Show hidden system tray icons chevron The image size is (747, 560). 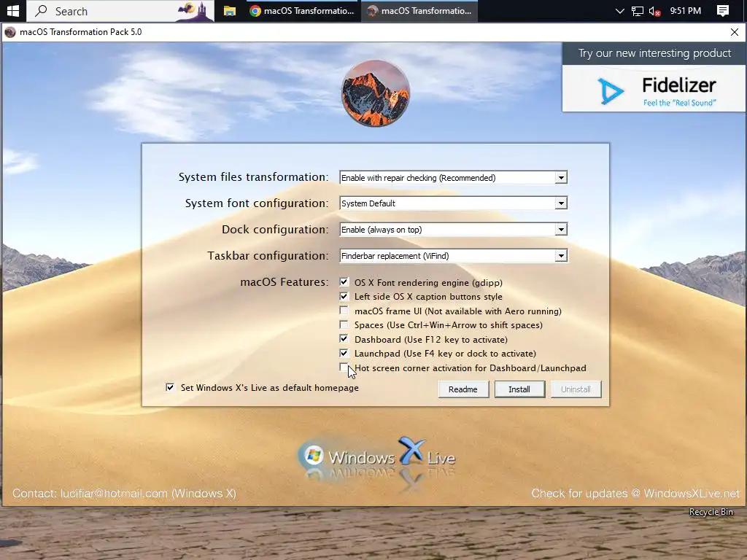pos(619,10)
